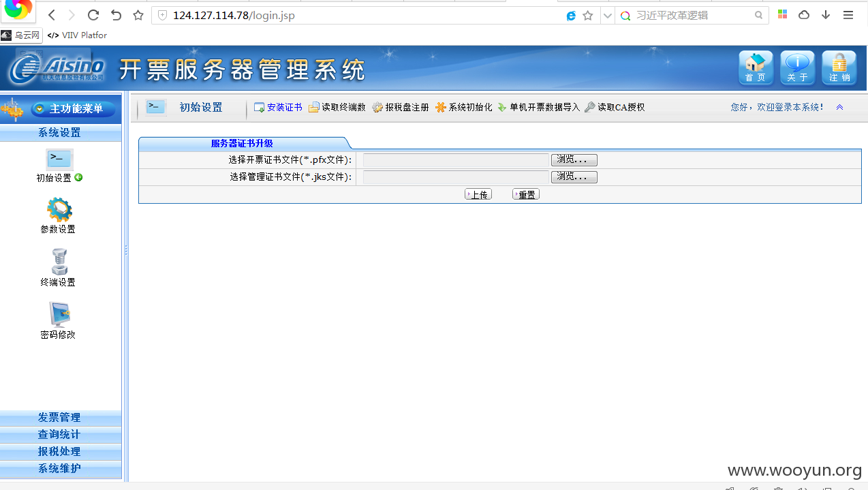Click the 重置 reset button
This screenshot has height=490, width=868.
click(526, 194)
